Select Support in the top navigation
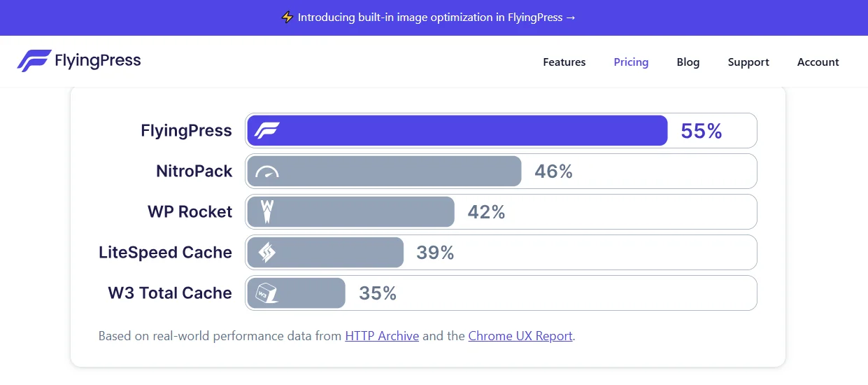Screen dimensions: 868x385 click(x=748, y=62)
